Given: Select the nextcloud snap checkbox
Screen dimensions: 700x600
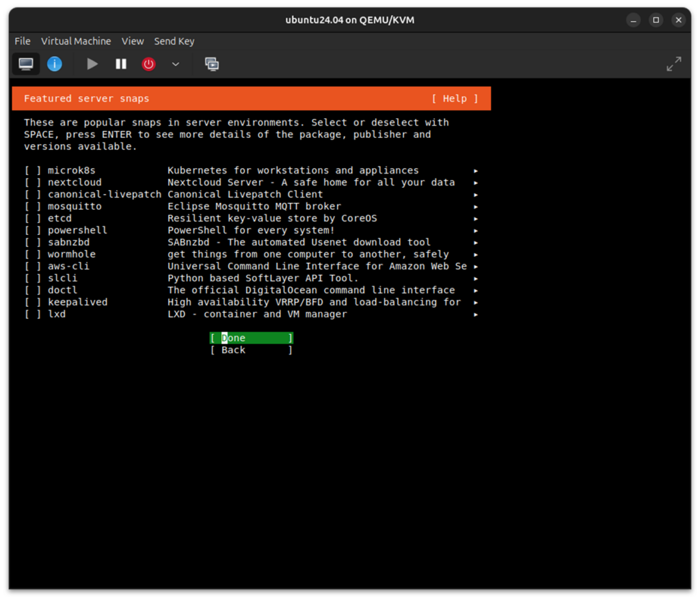Looking at the screenshot, I should point(33,182).
